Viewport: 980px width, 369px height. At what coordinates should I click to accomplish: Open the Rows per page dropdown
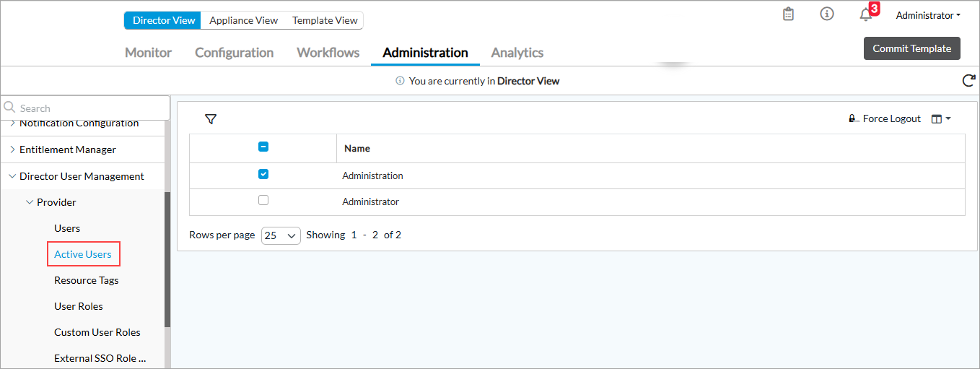(281, 235)
